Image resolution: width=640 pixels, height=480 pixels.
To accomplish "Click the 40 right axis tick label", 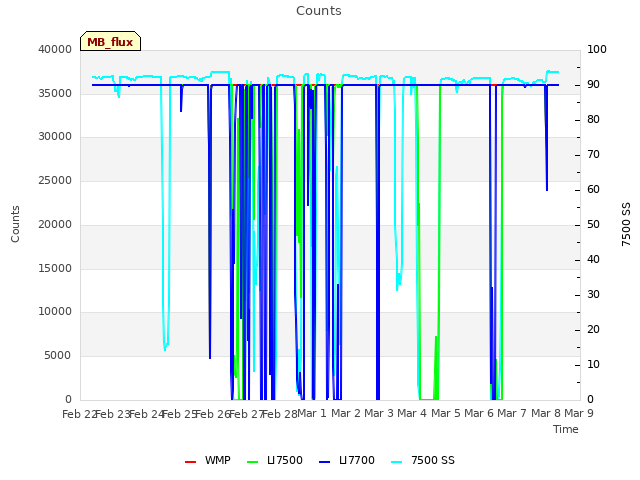I will click(593, 260).
